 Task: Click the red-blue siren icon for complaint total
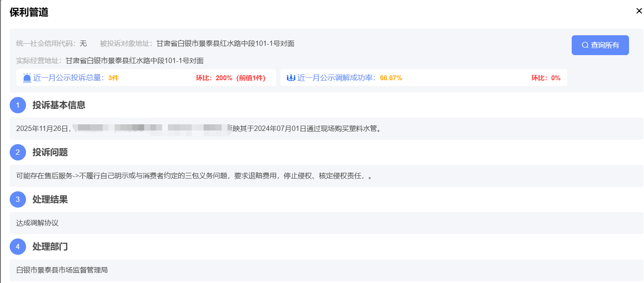click(x=27, y=78)
